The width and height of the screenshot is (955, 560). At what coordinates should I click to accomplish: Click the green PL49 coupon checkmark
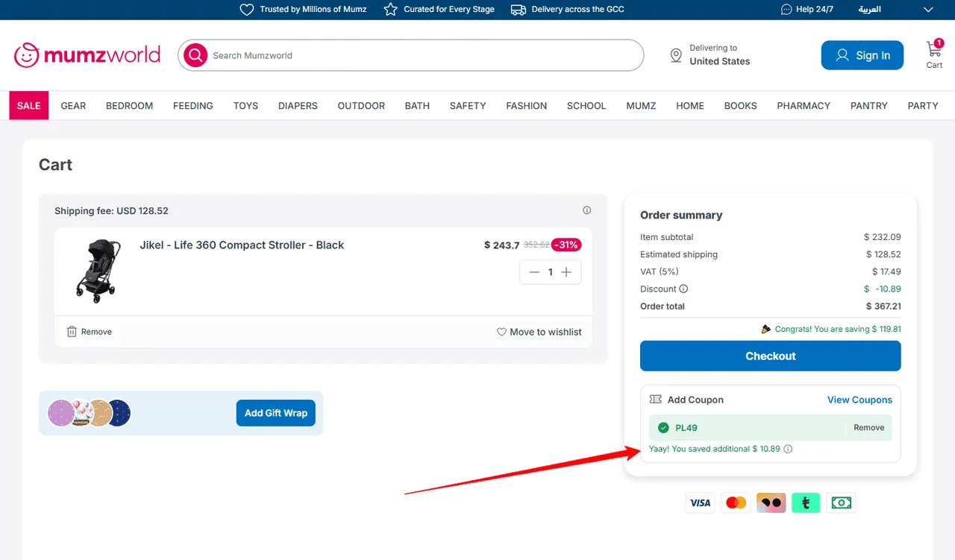coord(663,428)
